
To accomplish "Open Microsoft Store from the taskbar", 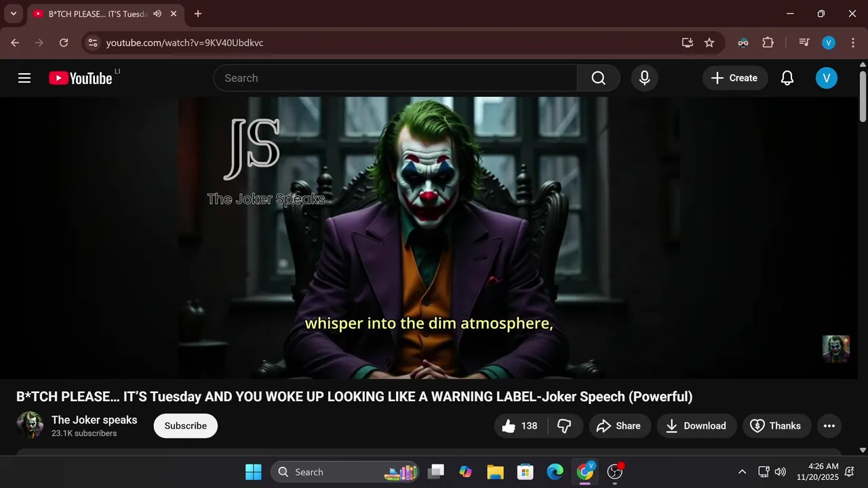I will [525, 472].
